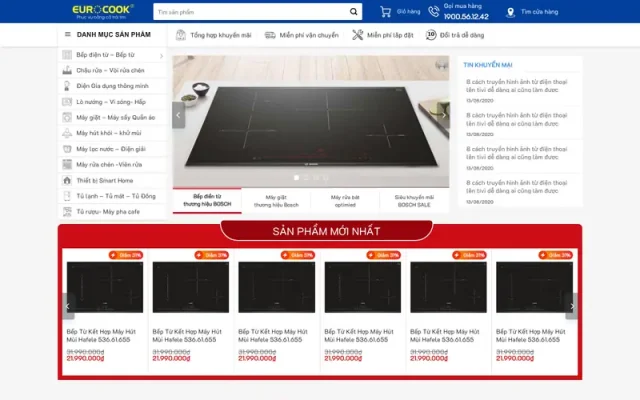Open the first promotion news article

coord(517,86)
